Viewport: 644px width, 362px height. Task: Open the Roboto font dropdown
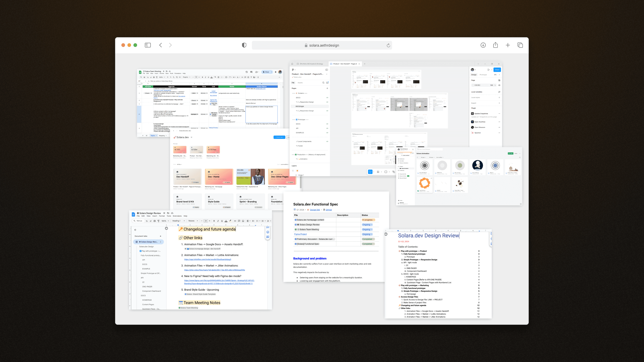(x=193, y=221)
